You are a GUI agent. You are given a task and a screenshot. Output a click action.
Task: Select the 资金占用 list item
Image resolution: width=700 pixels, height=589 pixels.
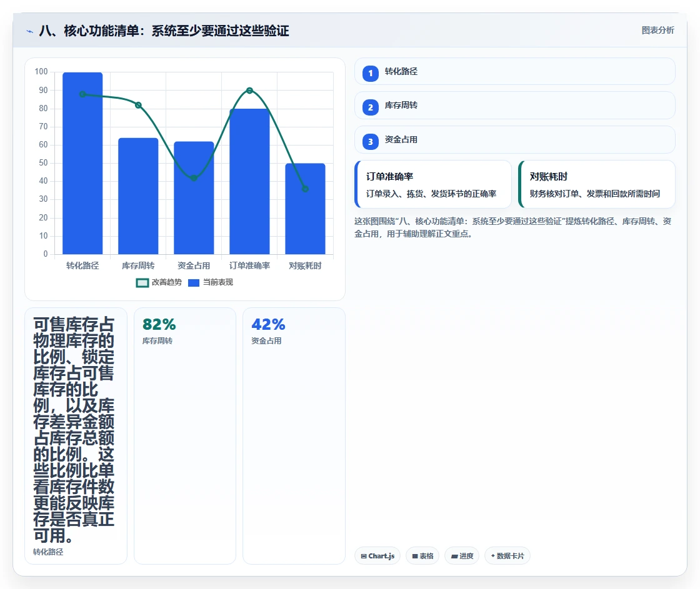(x=515, y=140)
